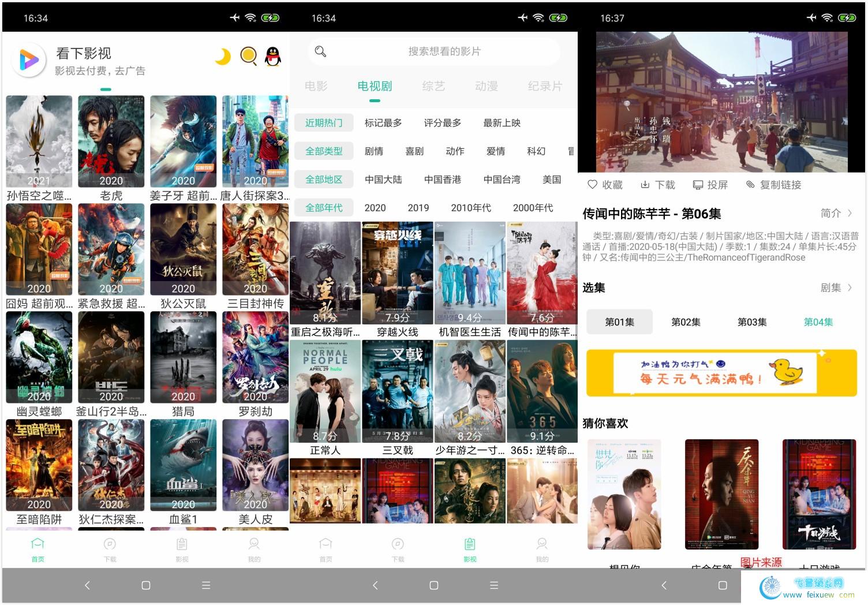
Task: Open 幽灵螳螂 movie poster
Action: 39,357
